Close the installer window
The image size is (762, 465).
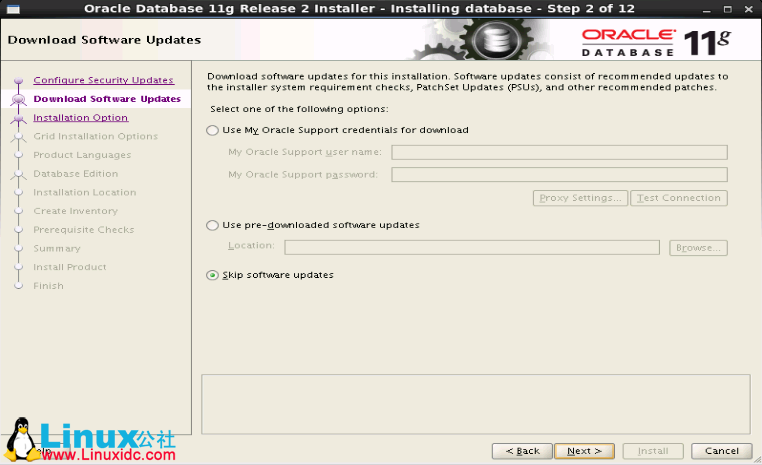(x=749, y=9)
